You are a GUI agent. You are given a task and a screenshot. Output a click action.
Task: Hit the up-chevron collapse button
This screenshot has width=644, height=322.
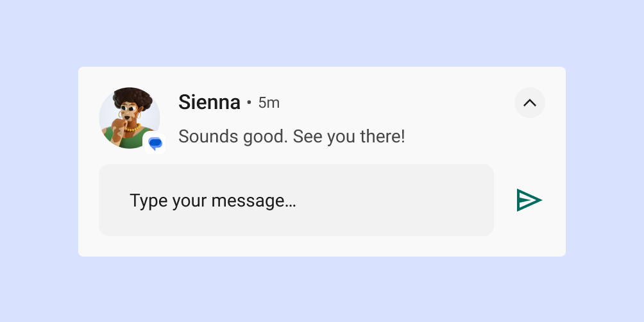[529, 103]
